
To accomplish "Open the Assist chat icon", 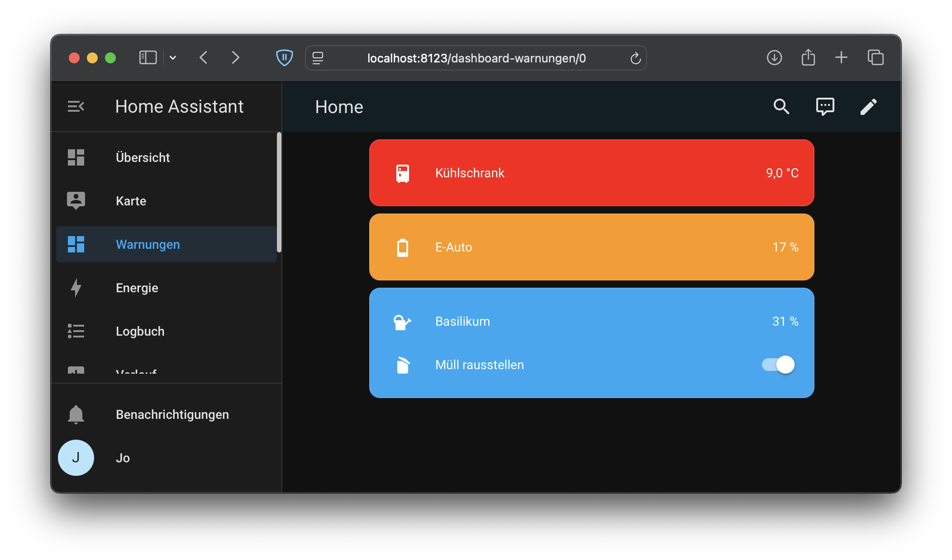I will pyautogui.click(x=825, y=107).
